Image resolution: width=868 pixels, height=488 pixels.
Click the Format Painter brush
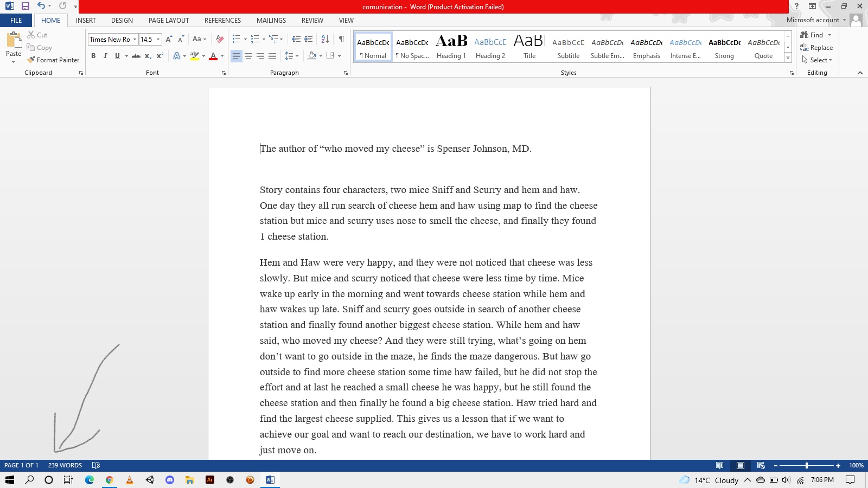[31, 60]
